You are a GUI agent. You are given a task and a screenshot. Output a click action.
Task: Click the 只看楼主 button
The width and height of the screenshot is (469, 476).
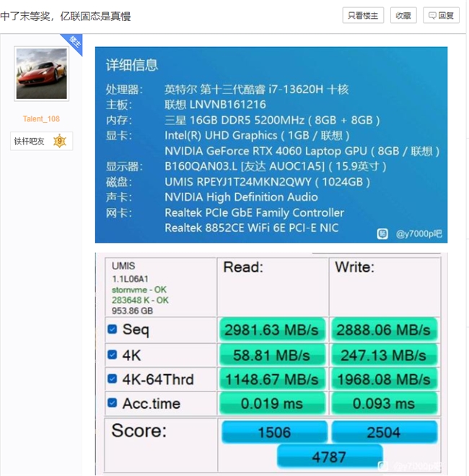[363, 15]
